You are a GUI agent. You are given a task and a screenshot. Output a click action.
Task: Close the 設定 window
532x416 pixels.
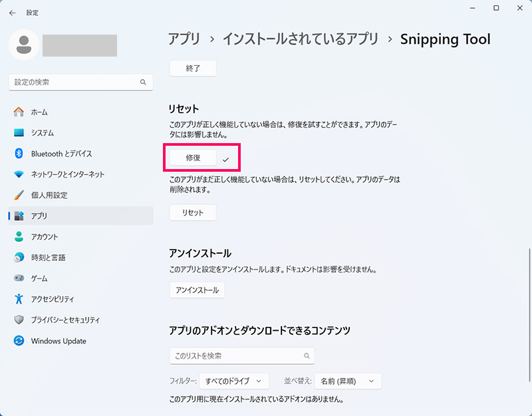(x=520, y=8)
